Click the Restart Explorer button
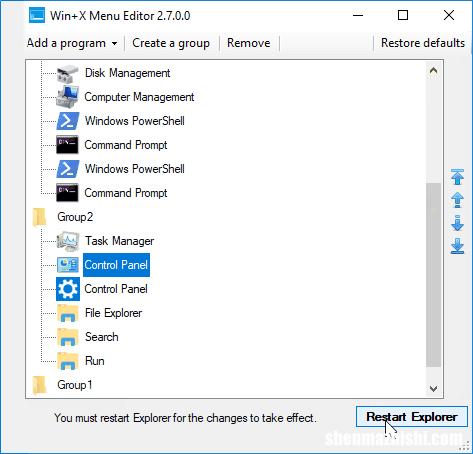The width and height of the screenshot is (473, 454). [x=412, y=417]
